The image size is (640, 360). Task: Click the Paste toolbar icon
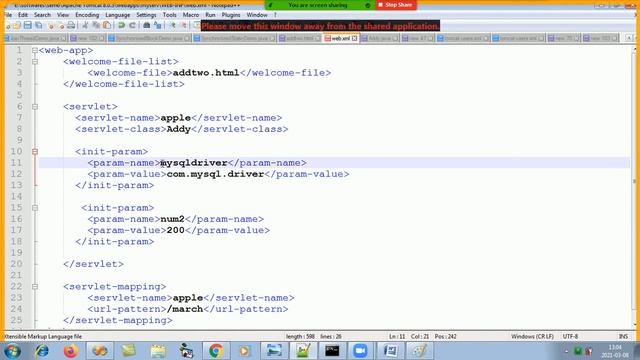[107, 26]
